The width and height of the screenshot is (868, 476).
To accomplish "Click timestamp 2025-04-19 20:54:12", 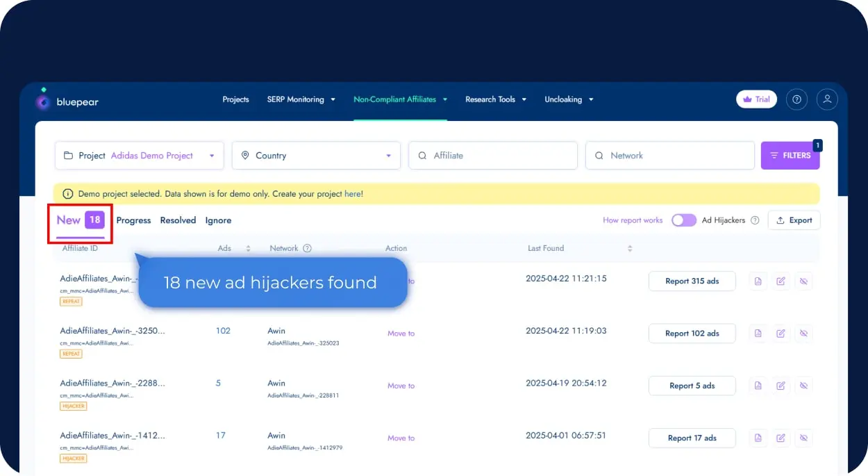I will [566, 383].
